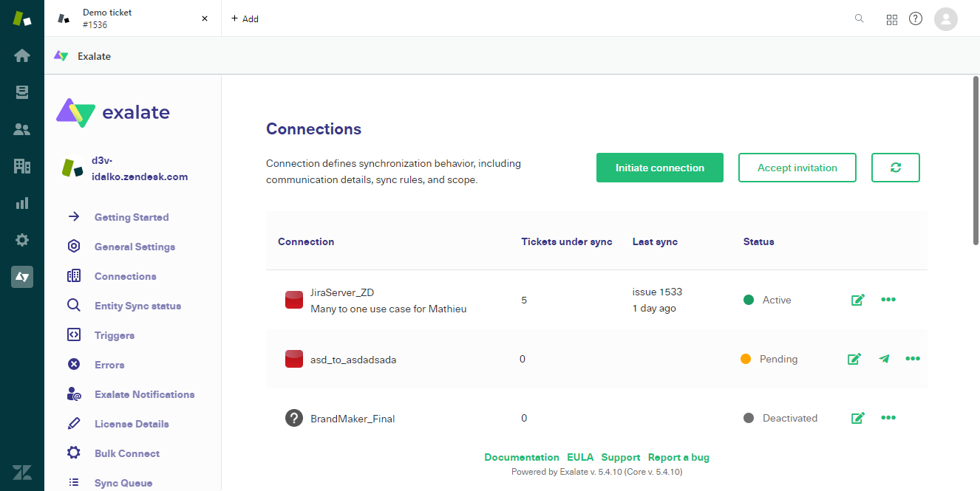
Task: Add a new ticket tab
Action: click(245, 18)
